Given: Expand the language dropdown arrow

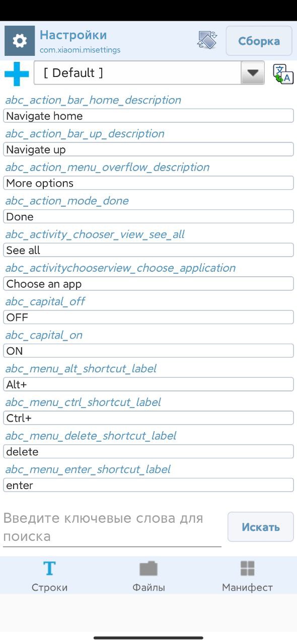Looking at the screenshot, I should [253, 73].
